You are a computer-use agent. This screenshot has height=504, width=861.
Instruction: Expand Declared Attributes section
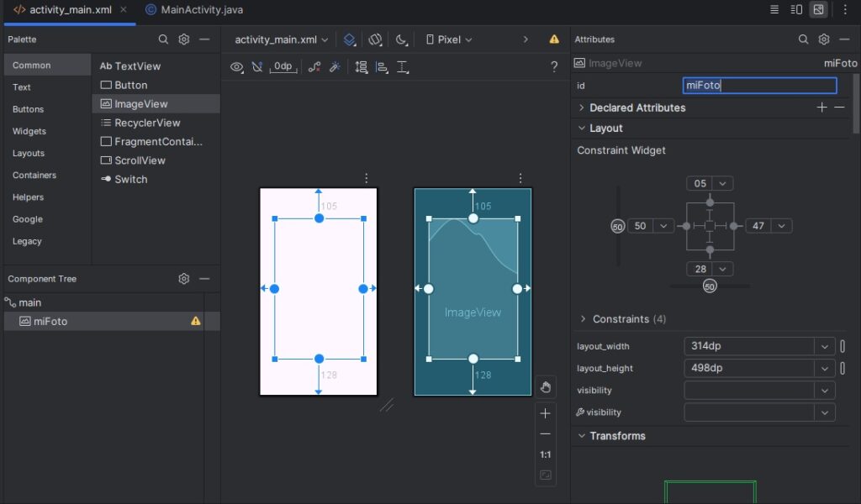coord(582,108)
